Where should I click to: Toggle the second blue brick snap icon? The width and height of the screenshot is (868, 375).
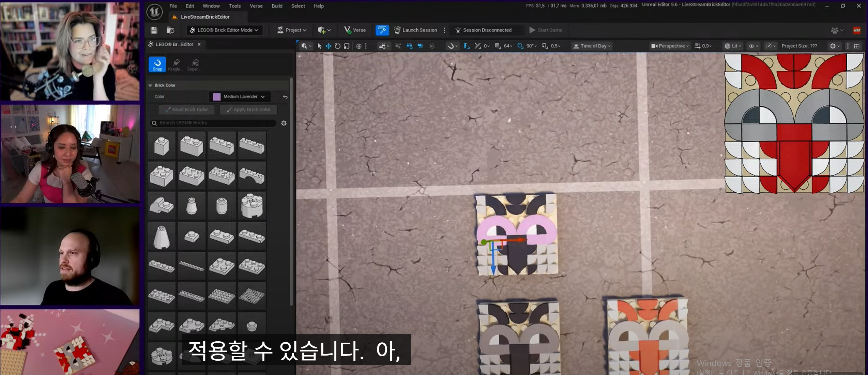421,46
